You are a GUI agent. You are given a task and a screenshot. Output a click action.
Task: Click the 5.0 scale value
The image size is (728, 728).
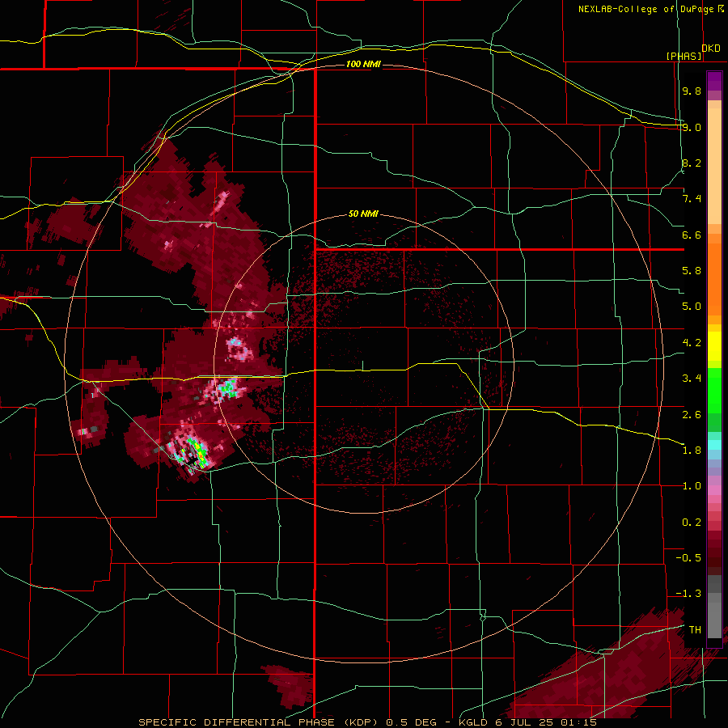coord(692,307)
